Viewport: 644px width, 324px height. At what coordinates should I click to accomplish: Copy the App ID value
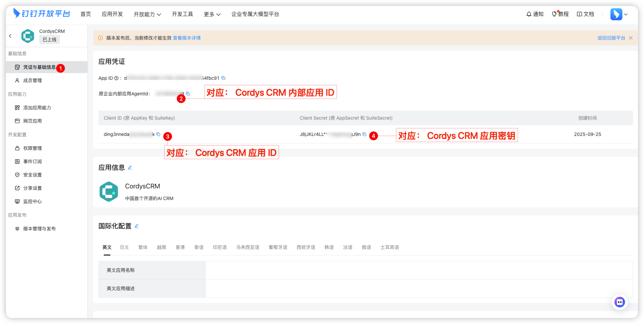[223, 78]
